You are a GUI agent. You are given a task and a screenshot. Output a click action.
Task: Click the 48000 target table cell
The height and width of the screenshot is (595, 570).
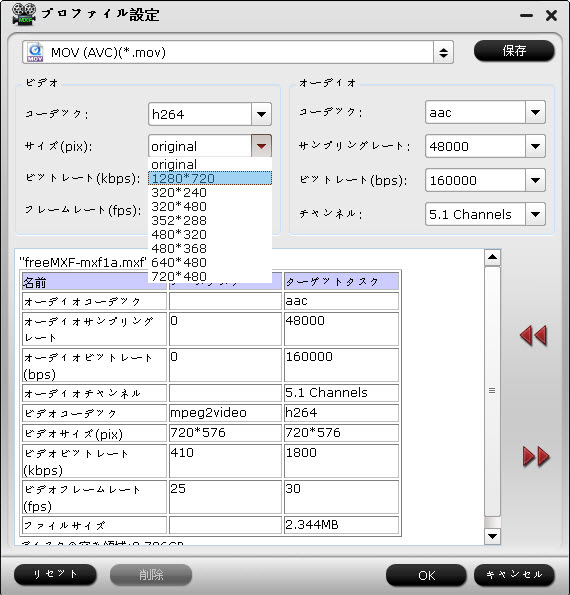[x=341, y=329]
